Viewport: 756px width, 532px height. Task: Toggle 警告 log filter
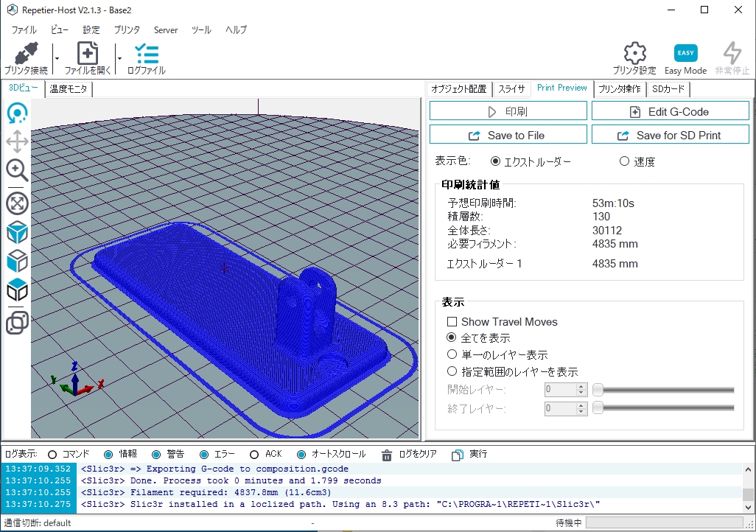(x=155, y=455)
